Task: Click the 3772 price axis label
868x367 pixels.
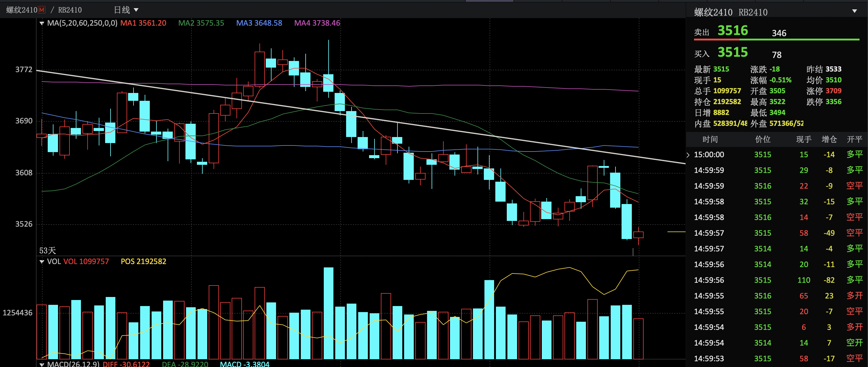Action: 24,70
